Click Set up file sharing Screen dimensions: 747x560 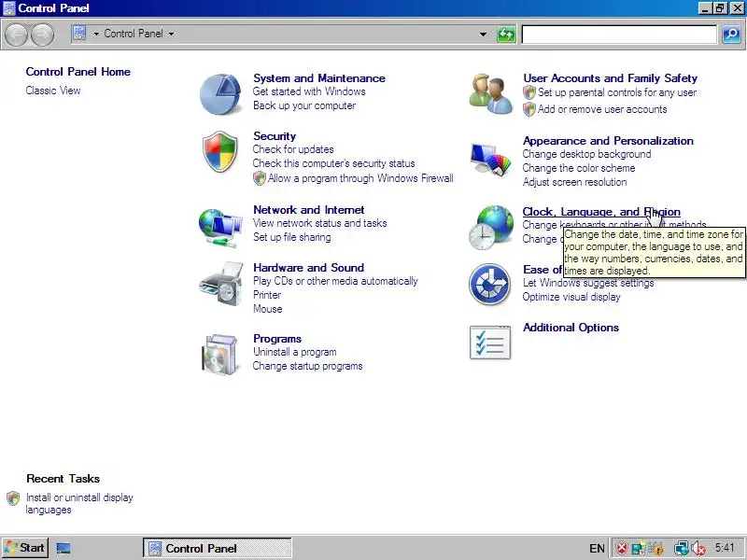click(291, 237)
